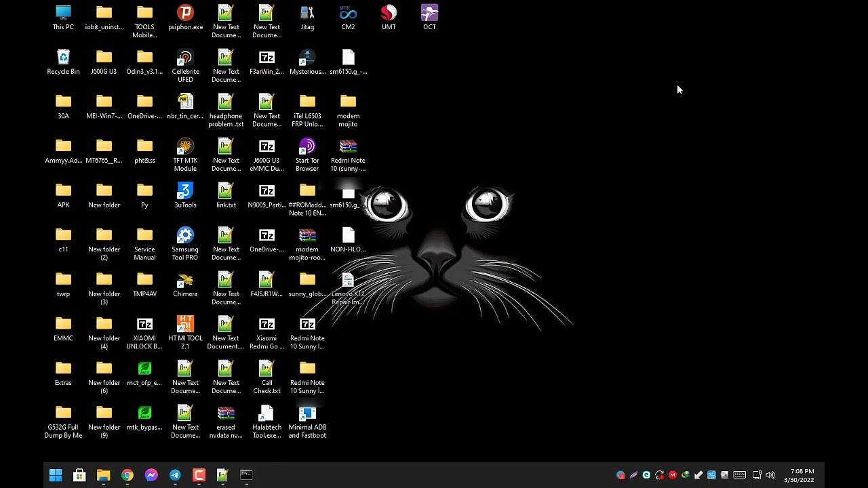
Task: Select the NON-HLO... file
Action: 348,240
